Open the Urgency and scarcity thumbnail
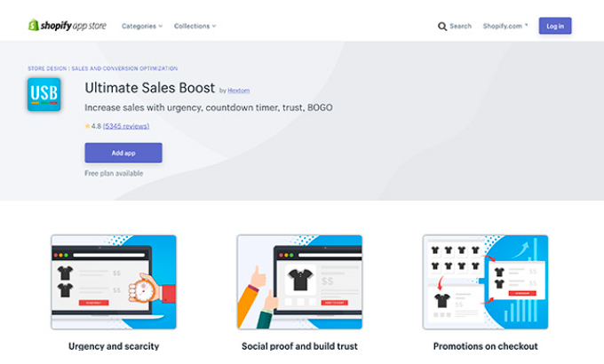Viewport: 604px width, 364px height. [114, 282]
